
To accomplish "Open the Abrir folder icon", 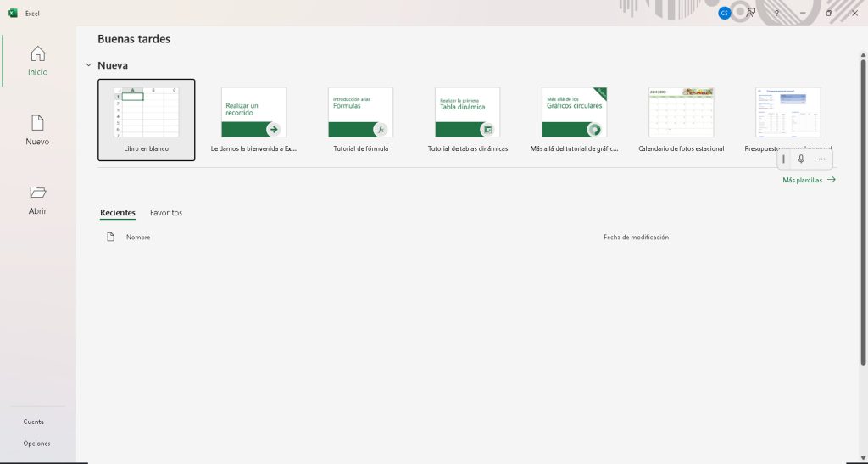I will point(37,193).
